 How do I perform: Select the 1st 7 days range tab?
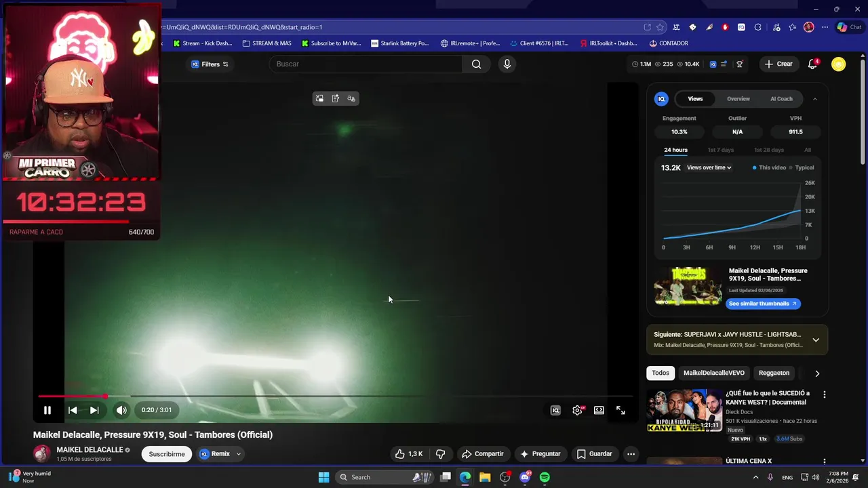721,150
